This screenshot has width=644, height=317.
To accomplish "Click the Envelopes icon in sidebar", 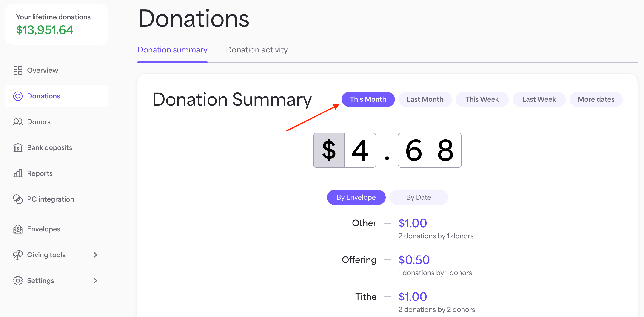I will click(18, 229).
